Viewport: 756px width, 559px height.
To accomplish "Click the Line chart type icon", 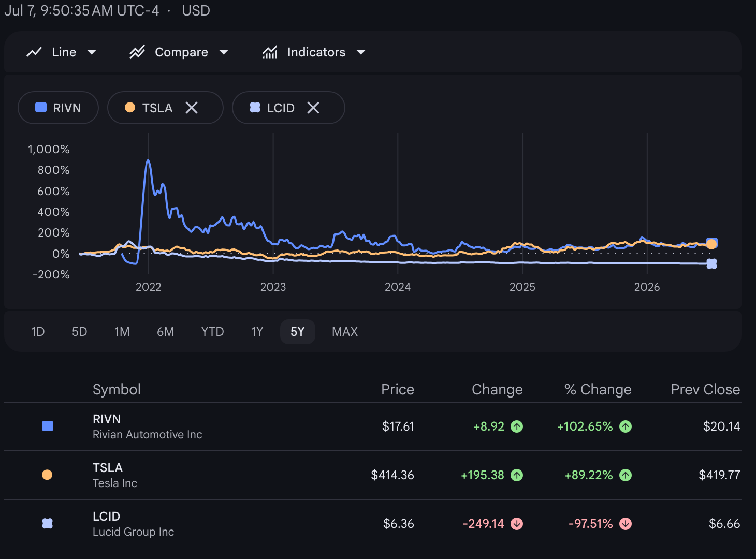I will 34,52.
